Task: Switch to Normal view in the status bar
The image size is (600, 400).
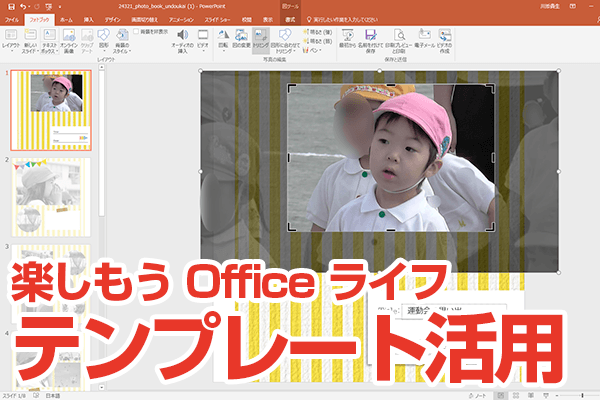Action: click(501, 396)
